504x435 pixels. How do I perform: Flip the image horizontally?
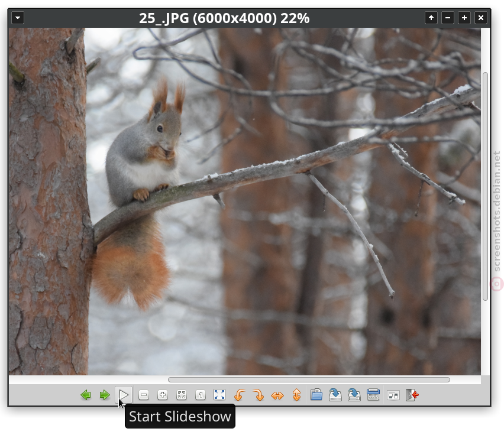(x=277, y=395)
